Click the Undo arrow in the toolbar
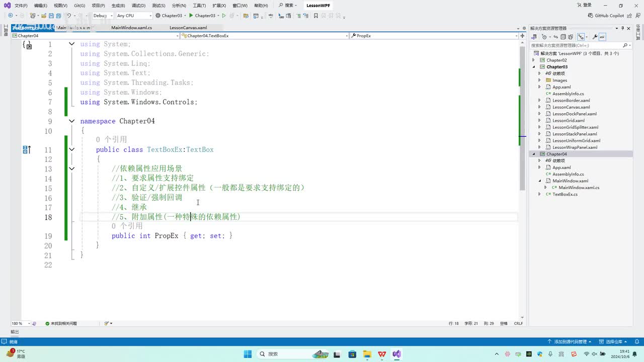This screenshot has width=644, height=362. (69, 16)
